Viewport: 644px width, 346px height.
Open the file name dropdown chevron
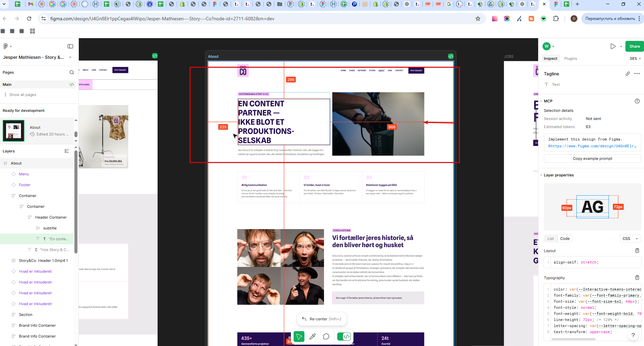[x=70, y=57]
